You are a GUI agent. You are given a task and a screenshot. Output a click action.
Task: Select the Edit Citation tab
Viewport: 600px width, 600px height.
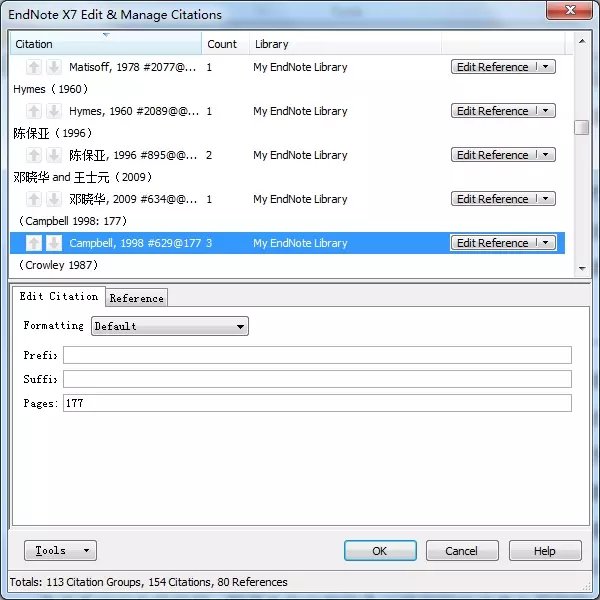[59, 296]
